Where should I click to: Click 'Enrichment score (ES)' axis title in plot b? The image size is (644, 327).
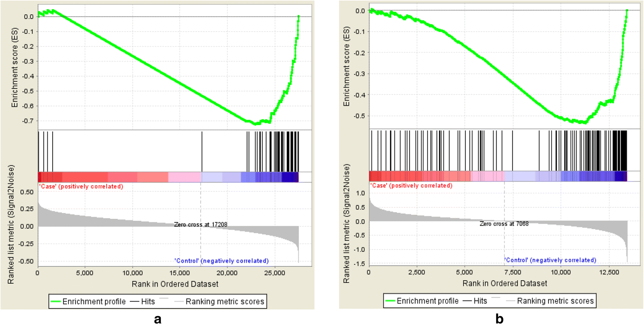point(346,66)
